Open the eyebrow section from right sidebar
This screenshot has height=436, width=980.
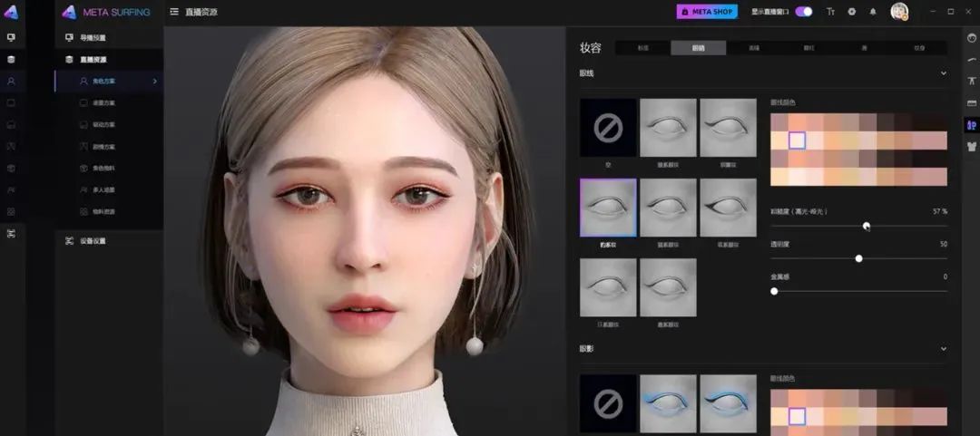point(971,60)
